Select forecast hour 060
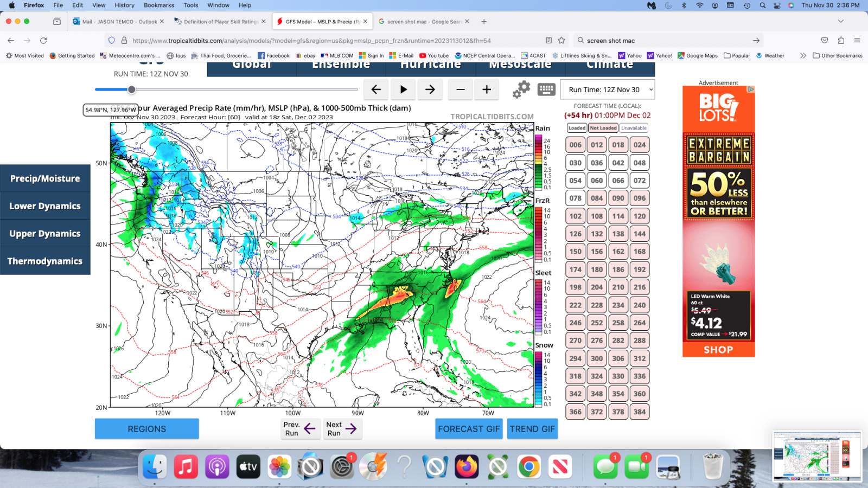The image size is (868, 488). click(x=597, y=181)
